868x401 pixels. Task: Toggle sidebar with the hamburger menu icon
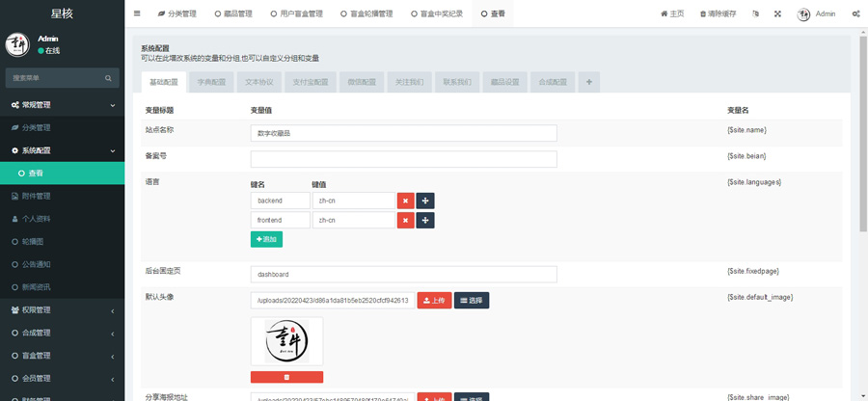pyautogui.click(x=137, y=13)
